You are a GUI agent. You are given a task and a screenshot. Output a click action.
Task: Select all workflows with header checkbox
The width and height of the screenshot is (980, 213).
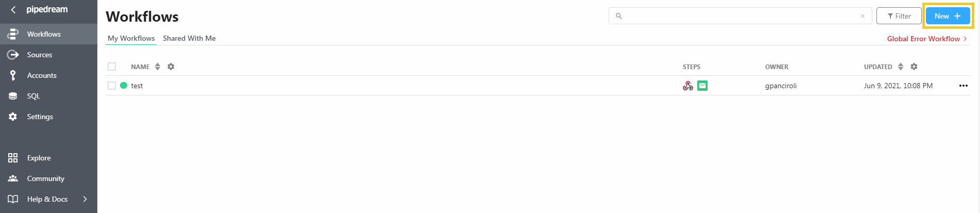coord(112,67)
